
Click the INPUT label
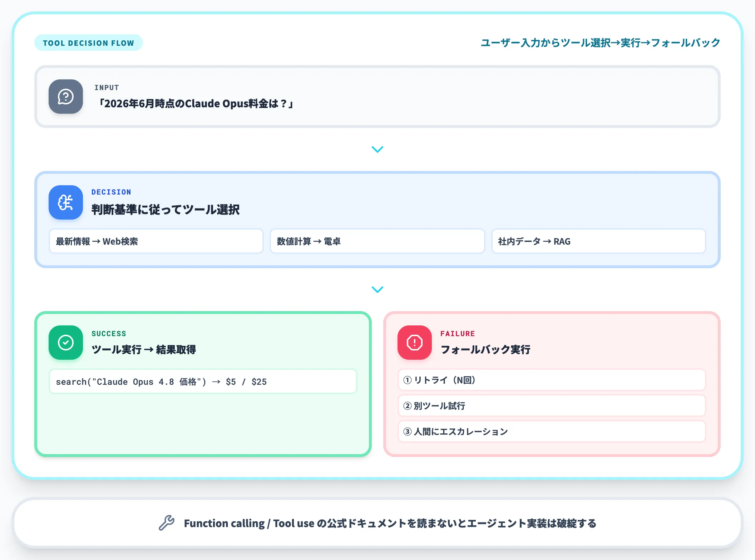pos(107,88)
